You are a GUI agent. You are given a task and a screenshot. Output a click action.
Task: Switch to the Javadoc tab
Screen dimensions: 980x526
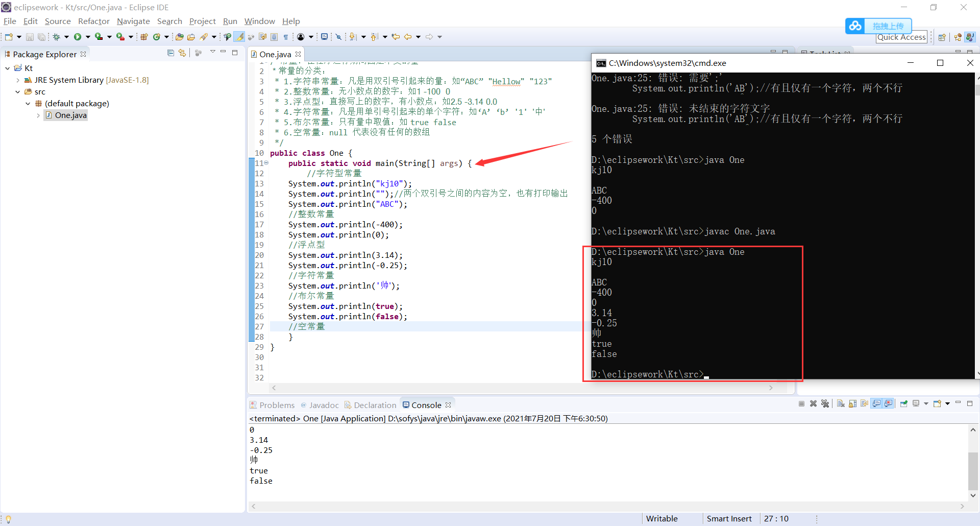point(320,405)
